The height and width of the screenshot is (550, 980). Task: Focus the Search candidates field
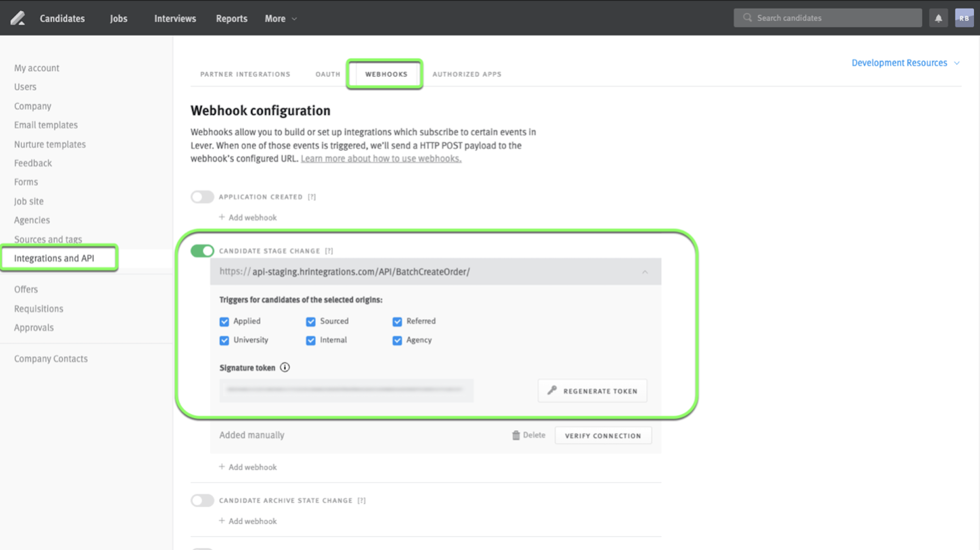pos(833,18)
